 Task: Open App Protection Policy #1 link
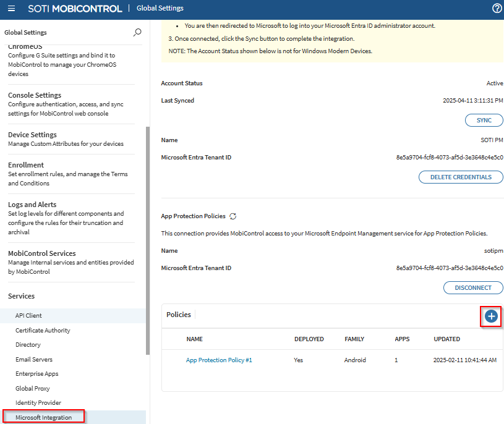pyautogui.click(x=219, y=360)
